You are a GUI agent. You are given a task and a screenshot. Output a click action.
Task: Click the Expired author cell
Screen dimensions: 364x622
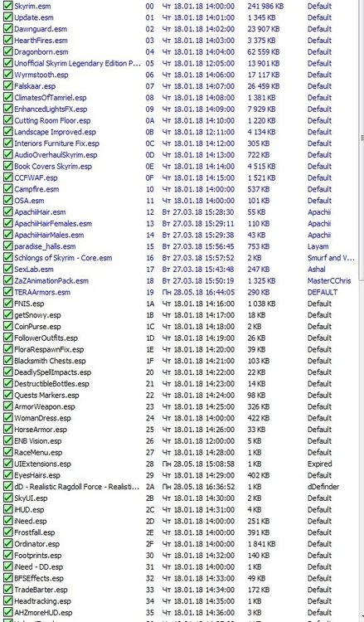319,464
